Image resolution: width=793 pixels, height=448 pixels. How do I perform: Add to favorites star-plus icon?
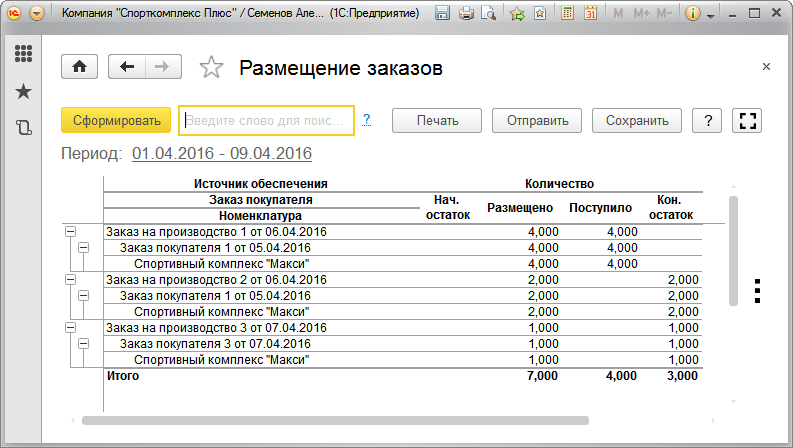(517, 14)
